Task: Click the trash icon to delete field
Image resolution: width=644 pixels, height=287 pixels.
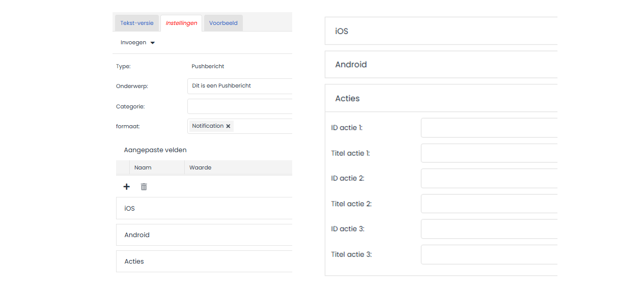Action: (x=144, y=187)
